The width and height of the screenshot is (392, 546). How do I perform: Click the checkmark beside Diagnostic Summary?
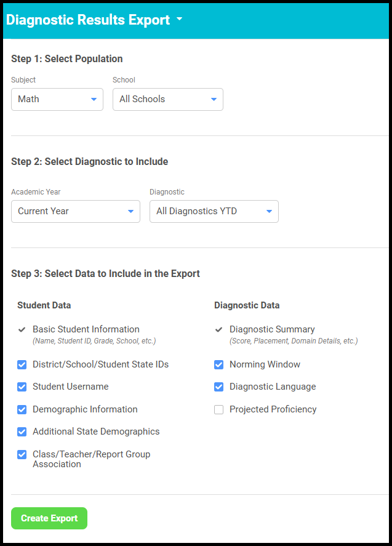point(218,330)
